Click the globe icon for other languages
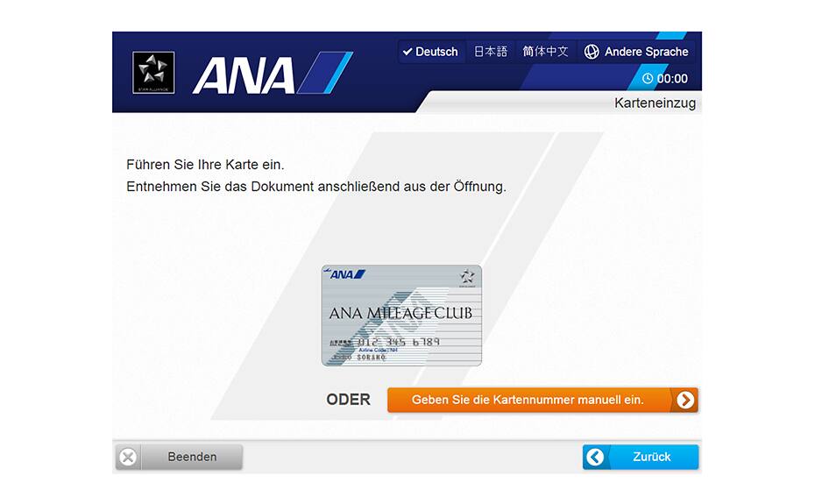This screenshot has width=815, height=504. pos(592,52)
